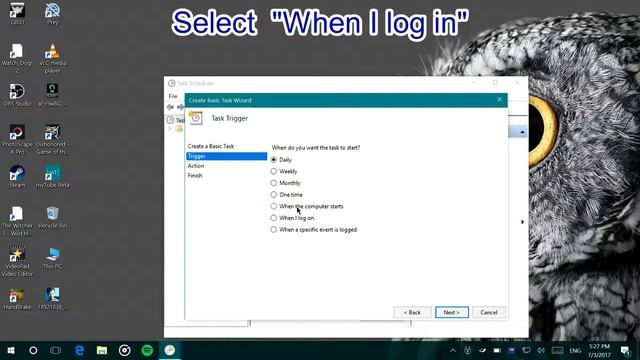Open File Explorer from the taskbar
This screenshot has width=640, height=360.
coord(102,350)
